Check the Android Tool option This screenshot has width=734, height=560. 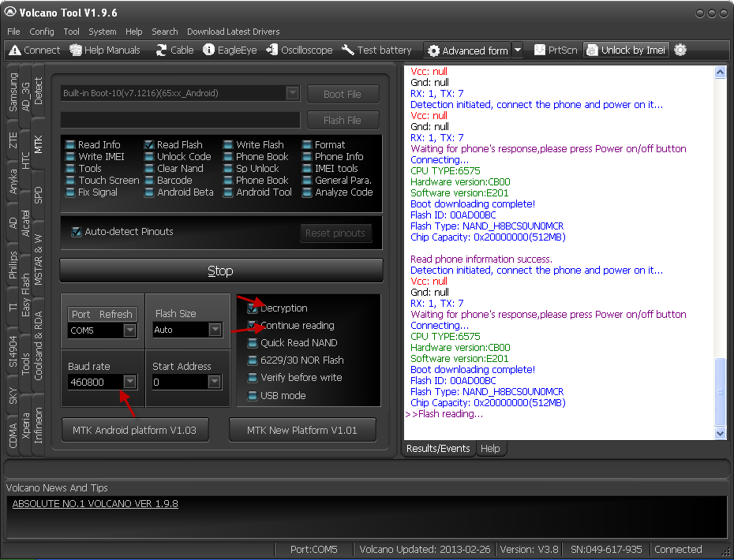(x=228, y=192)
